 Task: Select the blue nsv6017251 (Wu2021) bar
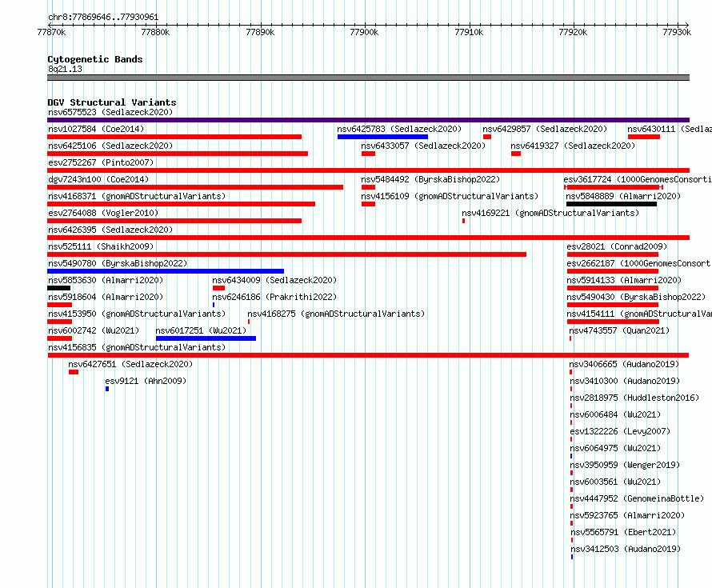(206, 338)
